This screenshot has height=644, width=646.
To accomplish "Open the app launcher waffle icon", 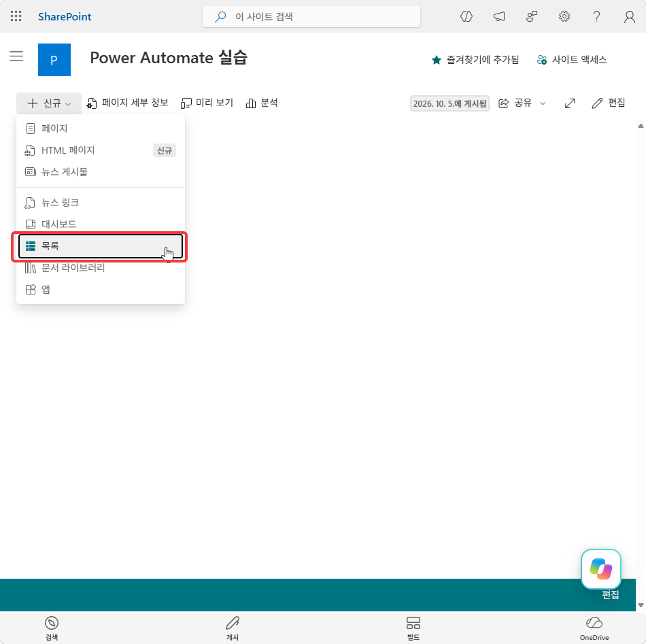I will tap(16, 16).
